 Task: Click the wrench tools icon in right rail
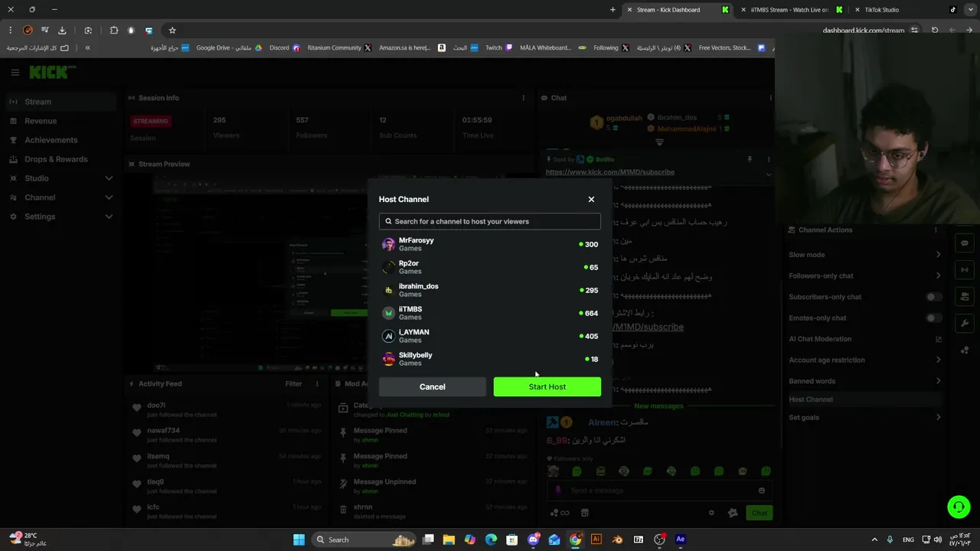965,323
